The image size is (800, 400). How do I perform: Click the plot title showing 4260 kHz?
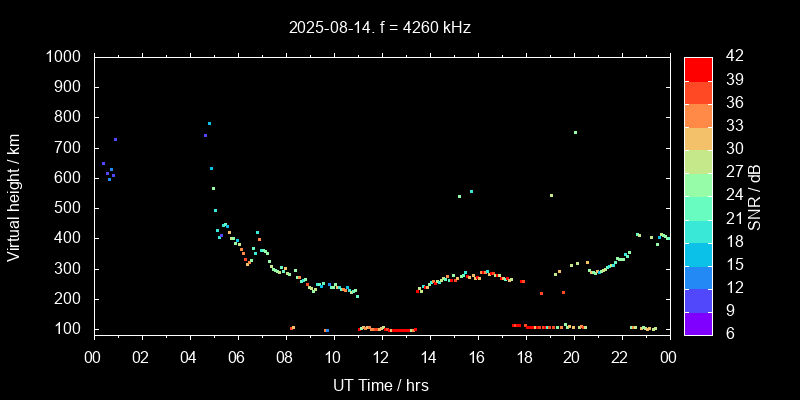click(x=380, y=28)
